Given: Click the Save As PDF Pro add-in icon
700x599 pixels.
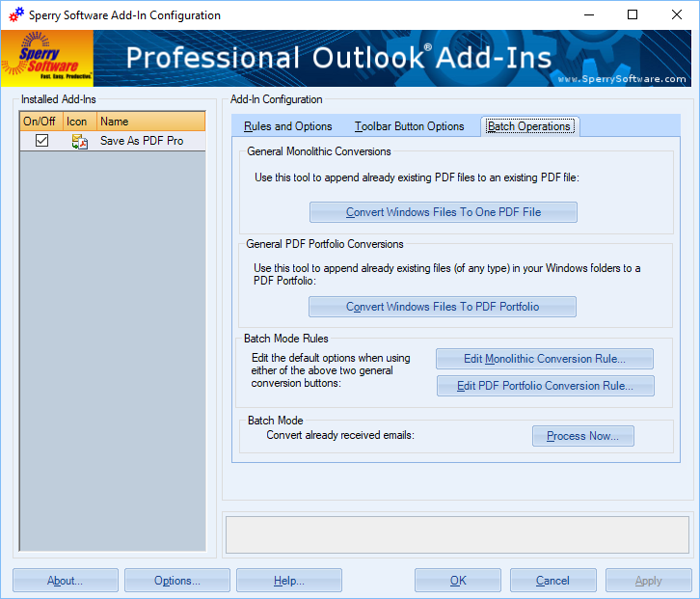Looking at the screenshot, I should 79,141.
